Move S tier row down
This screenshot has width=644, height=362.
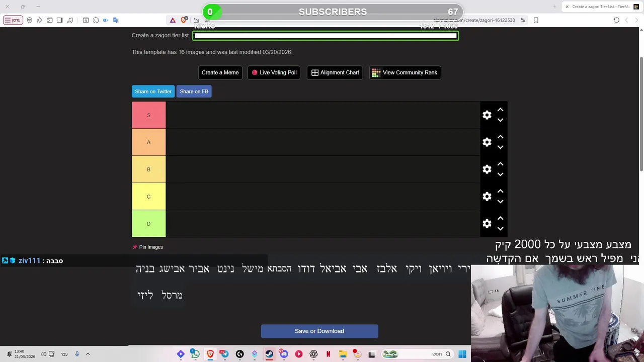coord(500,120)
